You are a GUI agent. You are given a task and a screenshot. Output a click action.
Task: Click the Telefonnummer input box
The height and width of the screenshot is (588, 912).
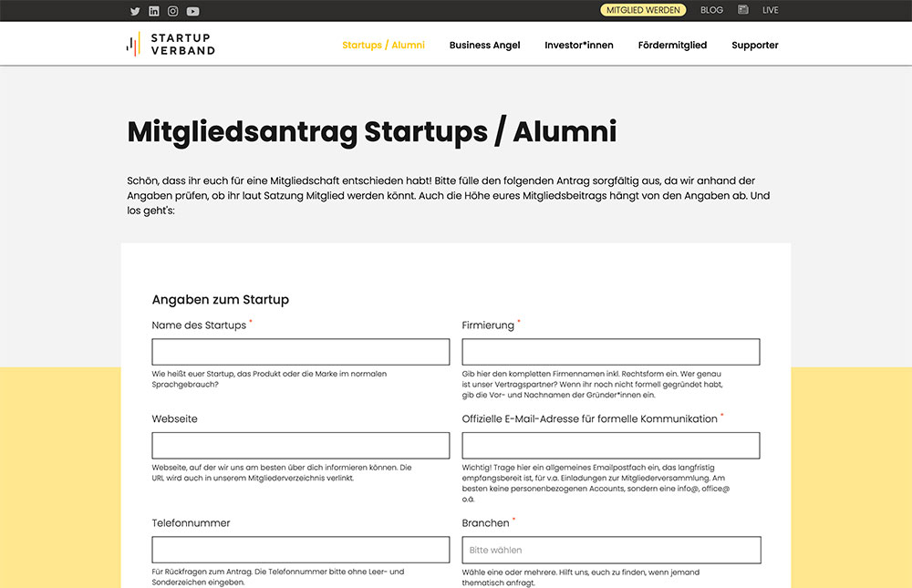(300, 550)
